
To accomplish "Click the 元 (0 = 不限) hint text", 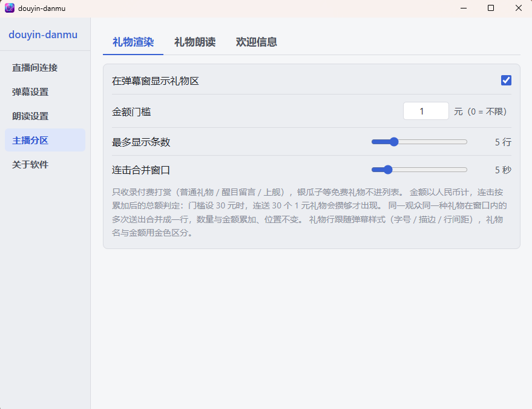I will (x=481, y=111).
